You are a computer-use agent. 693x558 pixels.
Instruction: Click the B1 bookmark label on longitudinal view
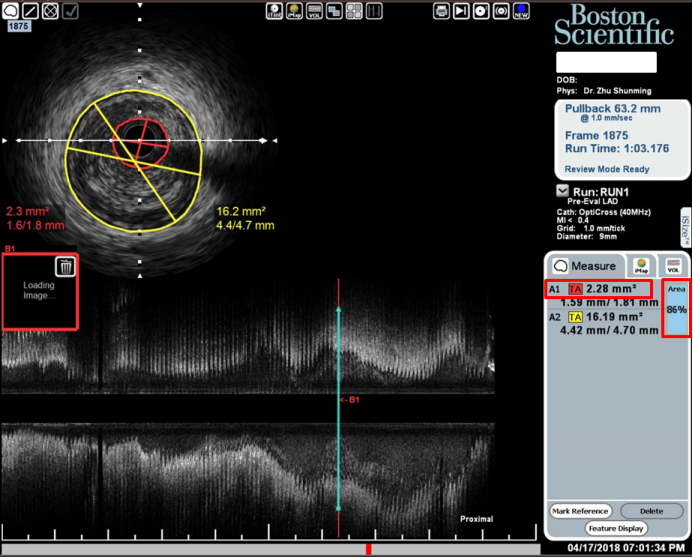tap(350, 400)
